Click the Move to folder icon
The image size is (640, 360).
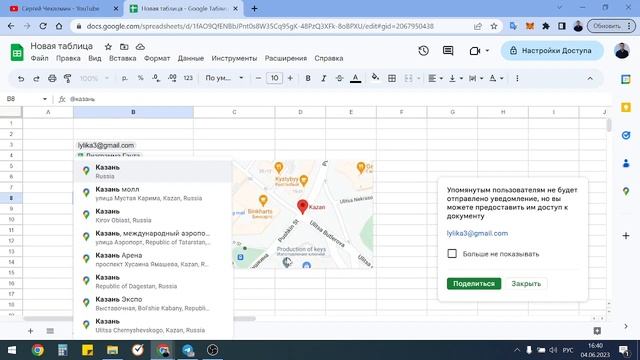point(124,47)
